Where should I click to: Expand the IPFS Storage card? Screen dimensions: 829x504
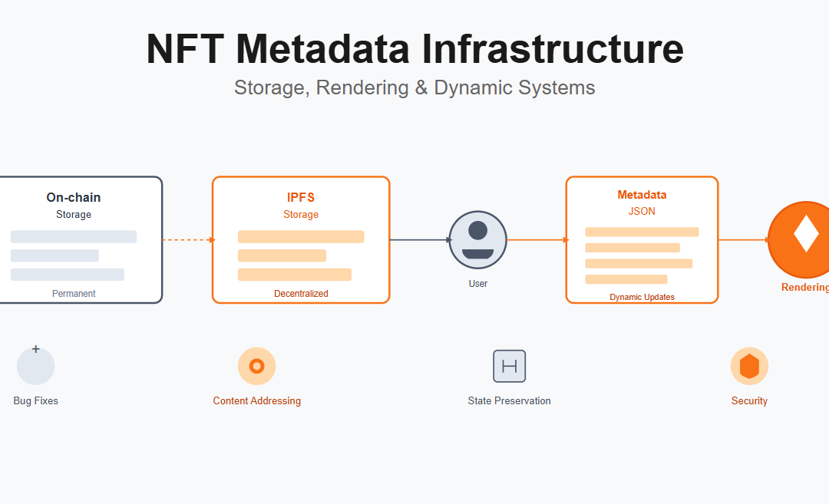300,239
